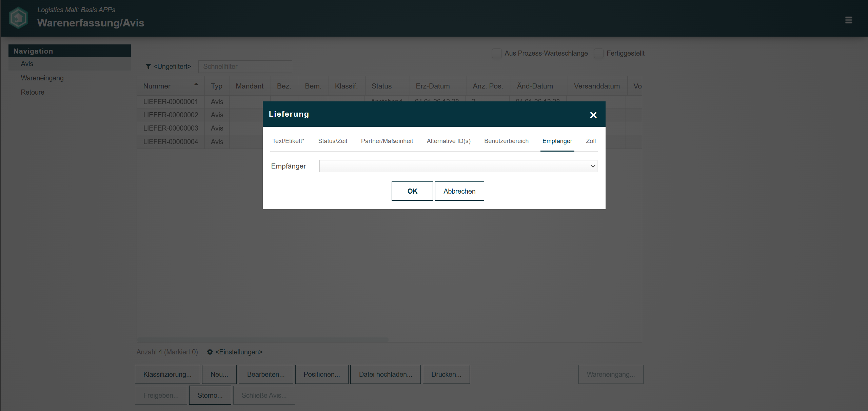Switch to the Zoll tab
The height and width of the screenshot is (411, 868).
591,141
